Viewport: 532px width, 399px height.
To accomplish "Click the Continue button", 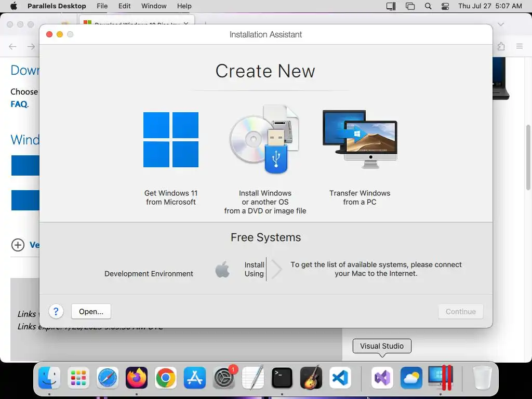I will coord(460,312).
